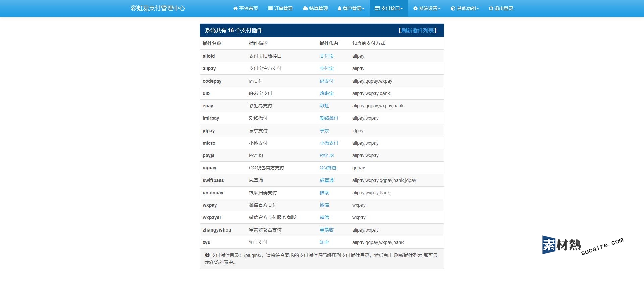Open the 威富通 author link
The width and height of the screenshot is (644, 307).
click(327, 180)
